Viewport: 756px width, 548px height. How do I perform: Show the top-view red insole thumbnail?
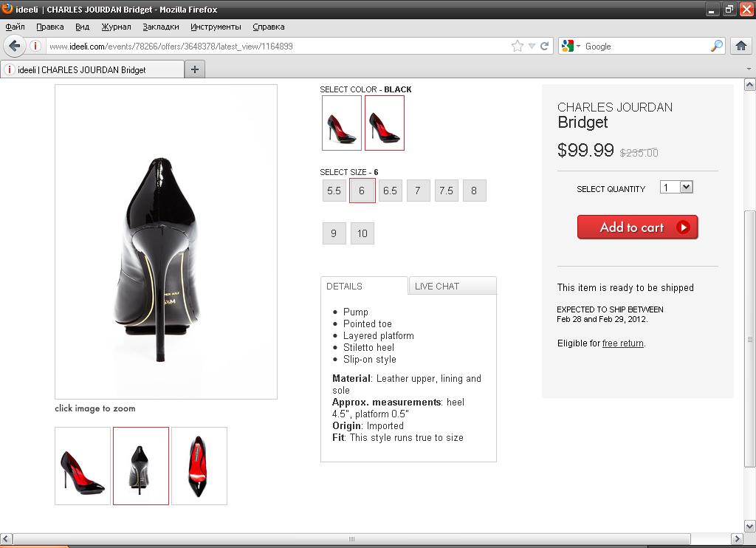tap(199, 466)
